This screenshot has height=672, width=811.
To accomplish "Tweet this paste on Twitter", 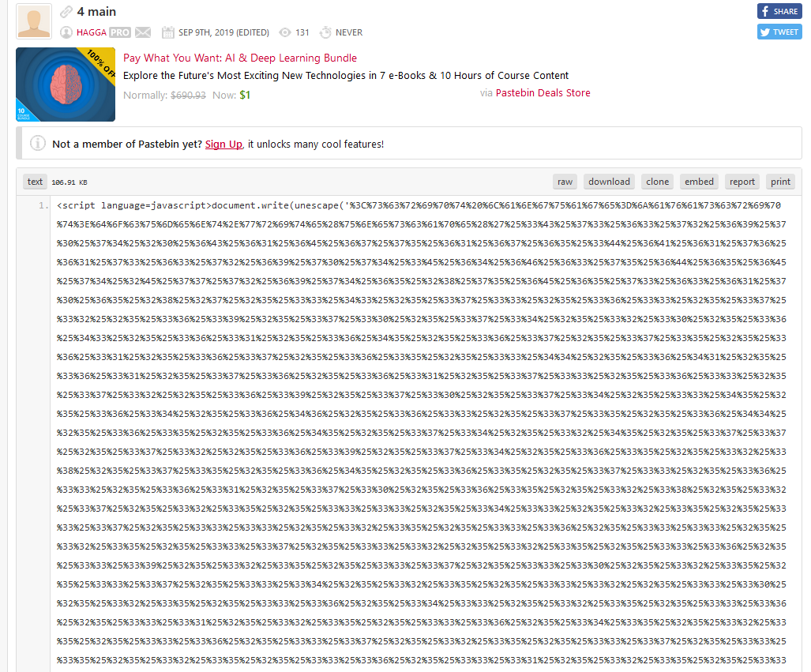I will coord(779,32).
